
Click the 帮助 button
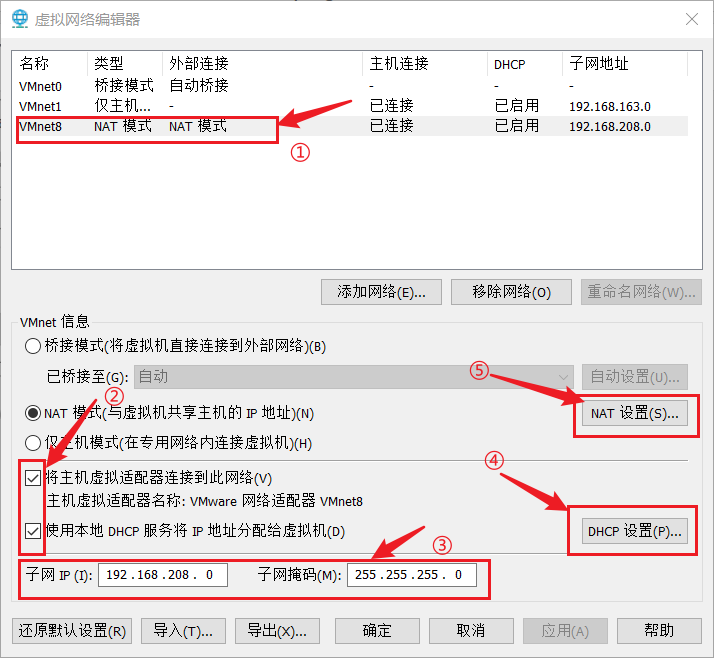[659, 631]
